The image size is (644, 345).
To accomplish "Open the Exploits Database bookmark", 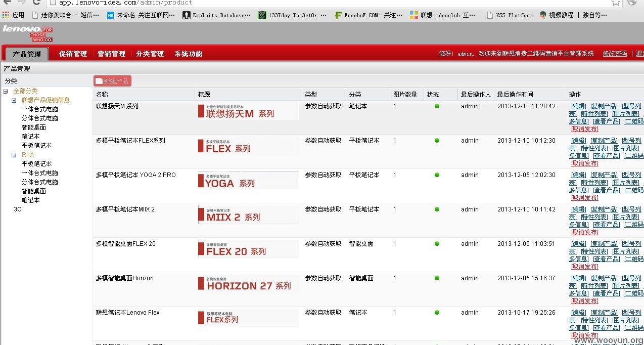I will pyautogui.click(x=216, y=15).
